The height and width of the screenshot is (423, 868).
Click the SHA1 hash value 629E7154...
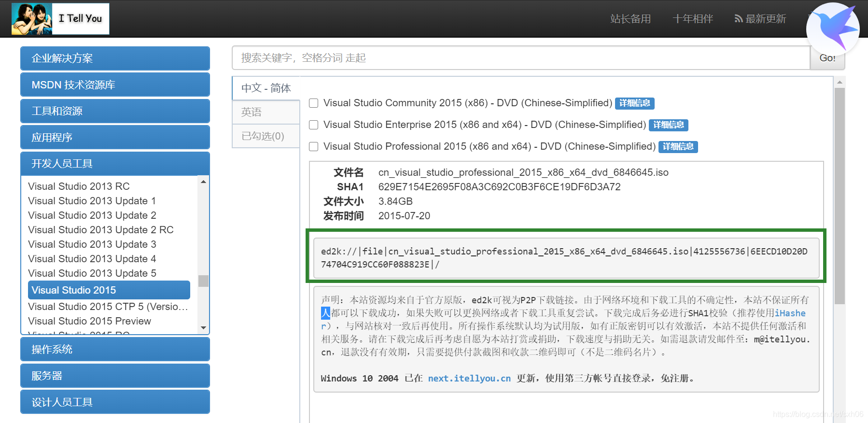[500, 187]
